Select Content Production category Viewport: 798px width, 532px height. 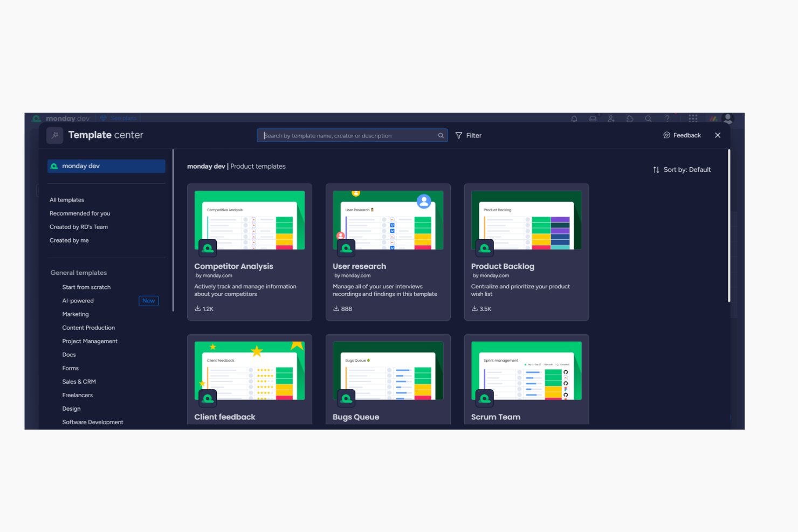[88, 328]
